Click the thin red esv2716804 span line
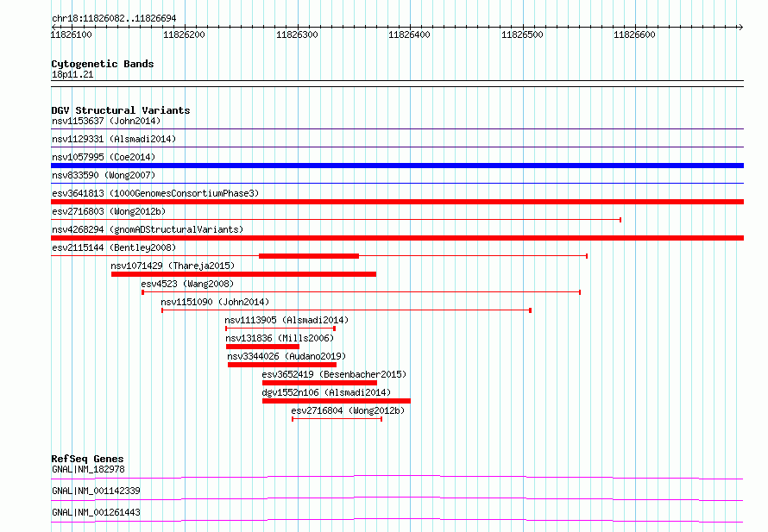The image size is (768, 532). [337, 419]
